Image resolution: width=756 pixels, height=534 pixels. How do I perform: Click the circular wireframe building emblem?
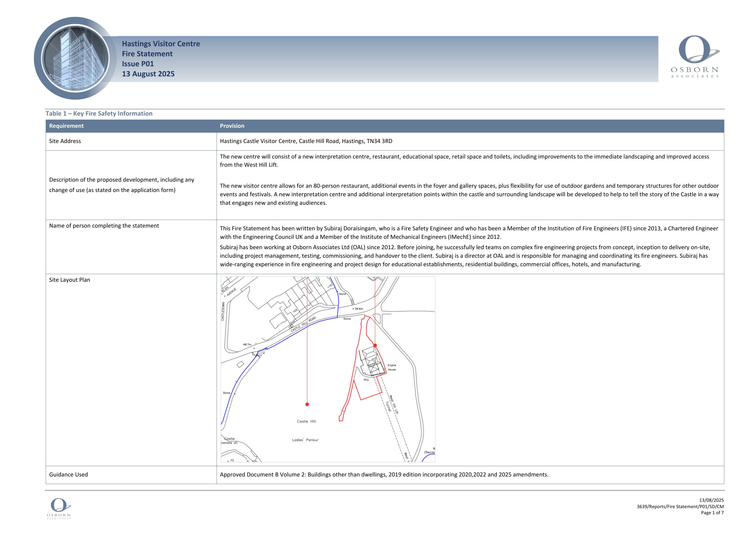(x=76, y=58)
